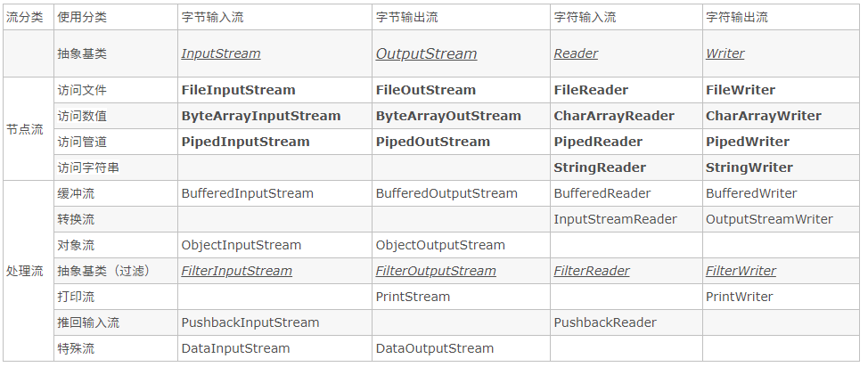Select the Writer underlined link
This screenshot has height=367, width=868.
725,53
